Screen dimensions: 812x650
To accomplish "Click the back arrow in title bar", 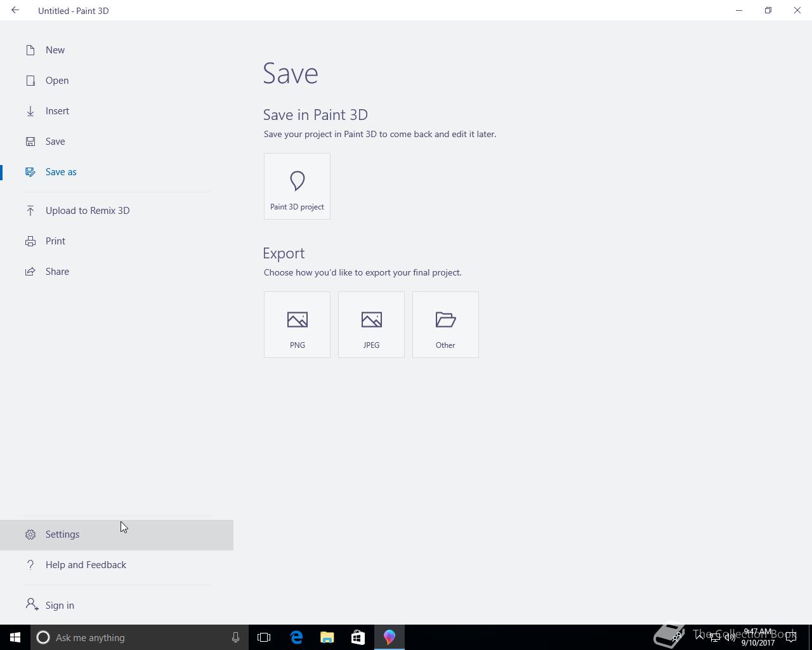I will pos(15,10).
